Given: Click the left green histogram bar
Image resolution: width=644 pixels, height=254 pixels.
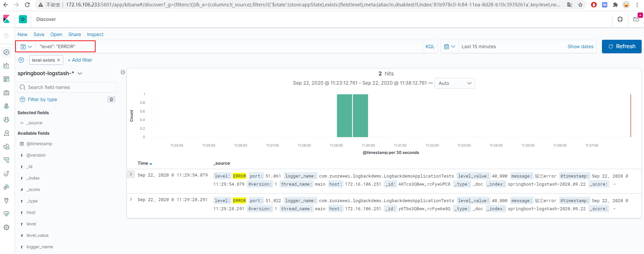Looking at the screenshot, I should pyautogui.click(x=344, y=116).
